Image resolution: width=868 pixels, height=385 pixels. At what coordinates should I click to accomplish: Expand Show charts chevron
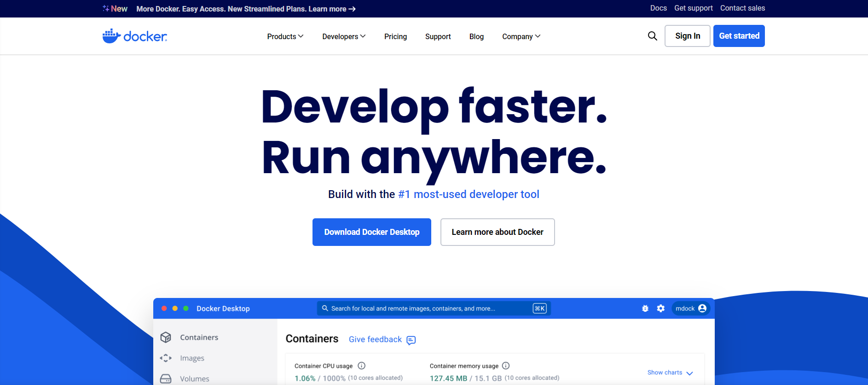coord(689,373)
